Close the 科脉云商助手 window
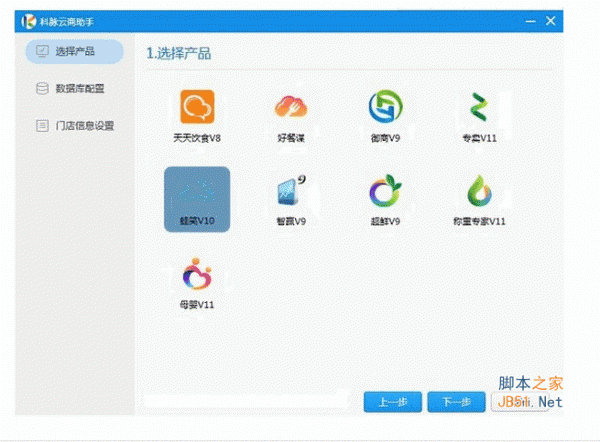Screen dimensions: 600x442 click(x=551, y=21)
